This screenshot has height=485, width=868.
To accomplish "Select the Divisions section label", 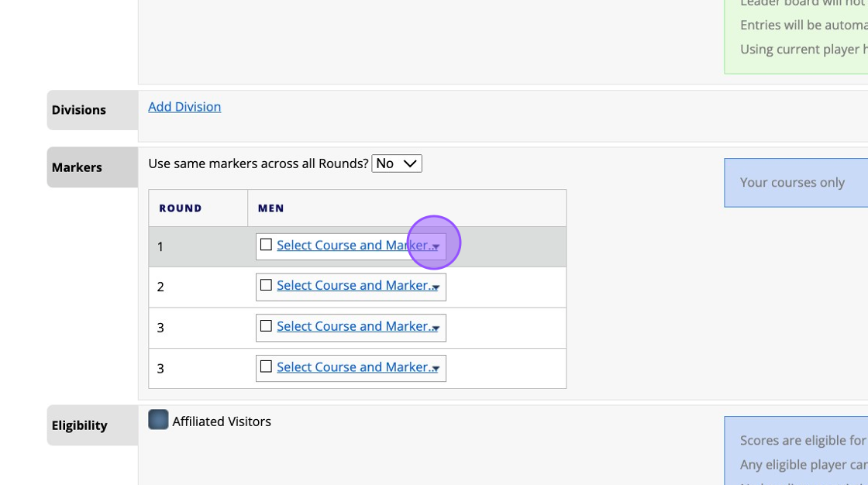I will pos(79,110).
